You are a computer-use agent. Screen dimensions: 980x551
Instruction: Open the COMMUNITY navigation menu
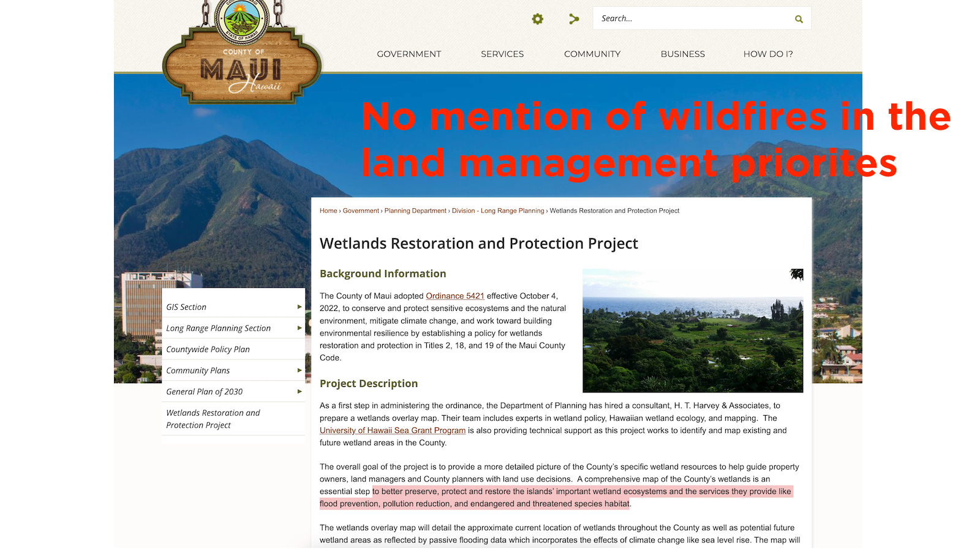point(592,54)
